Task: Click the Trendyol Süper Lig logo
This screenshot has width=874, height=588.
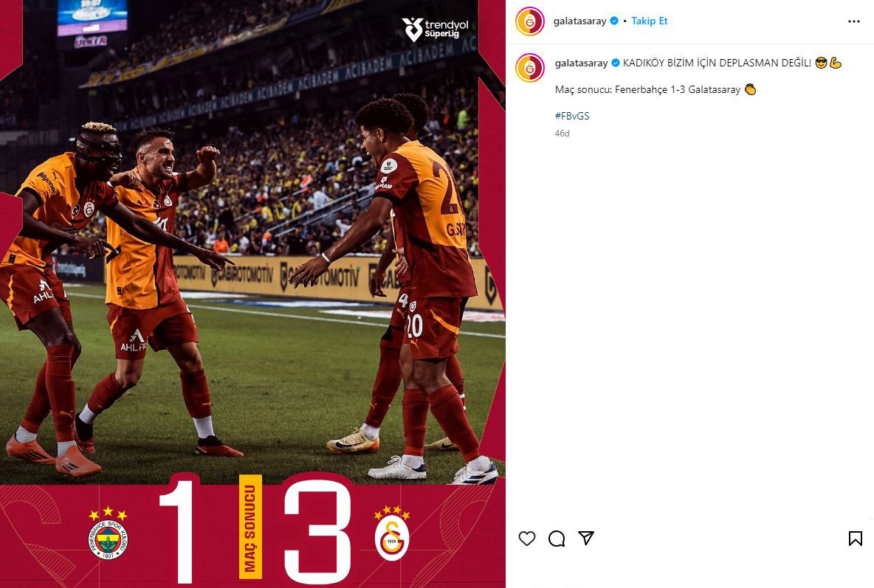Action: click(x=436, y=29)
